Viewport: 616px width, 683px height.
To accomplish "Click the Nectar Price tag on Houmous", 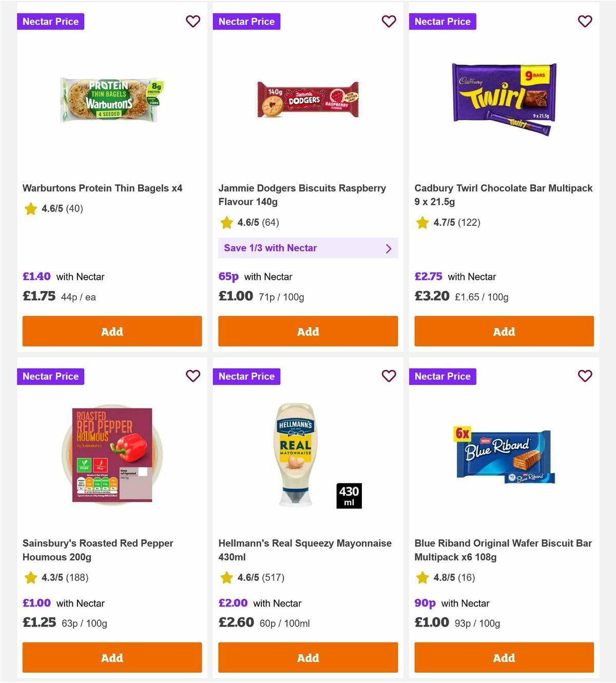I will 50,376.
